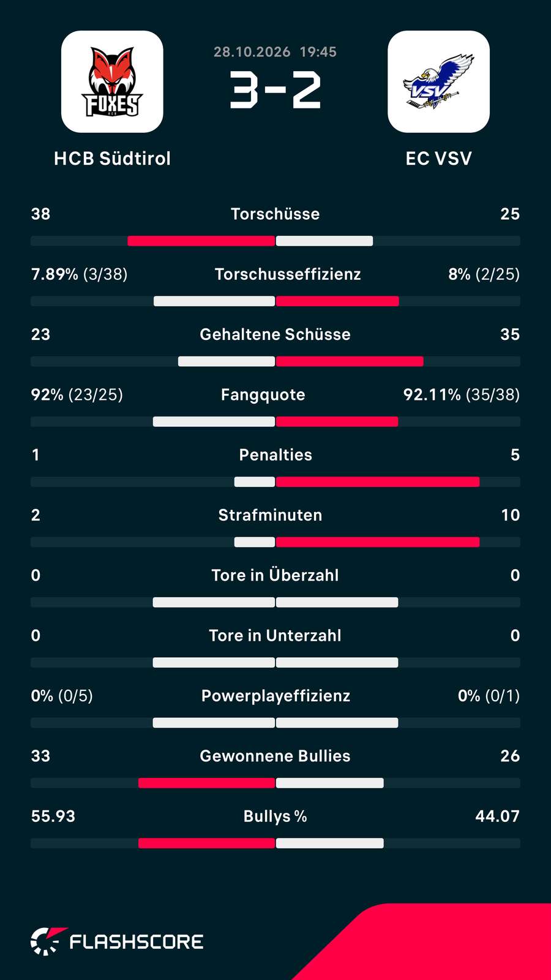Click the red Penalties away bar
The image size is (551, 980).
(378, 482)
